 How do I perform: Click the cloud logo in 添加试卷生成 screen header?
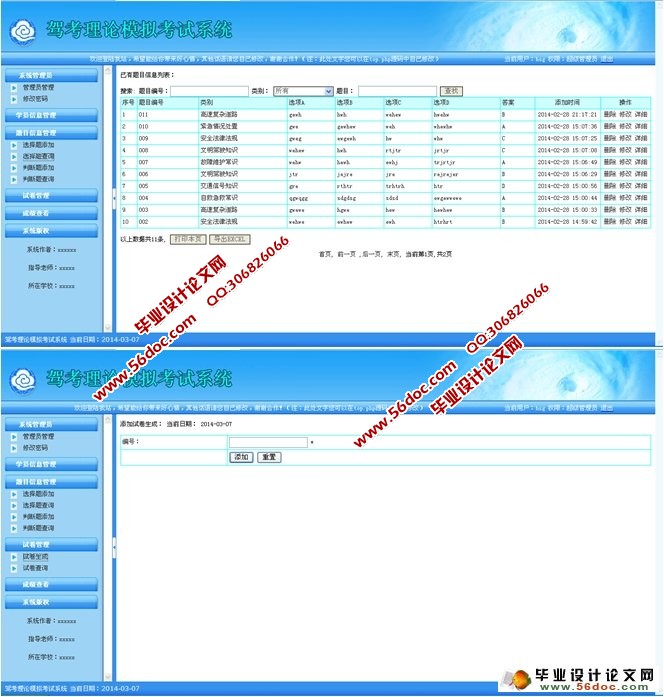[x=23, y=381]
